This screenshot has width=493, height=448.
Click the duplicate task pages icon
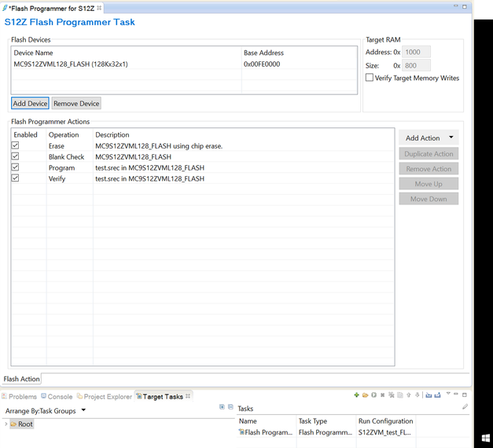(400, 395)
